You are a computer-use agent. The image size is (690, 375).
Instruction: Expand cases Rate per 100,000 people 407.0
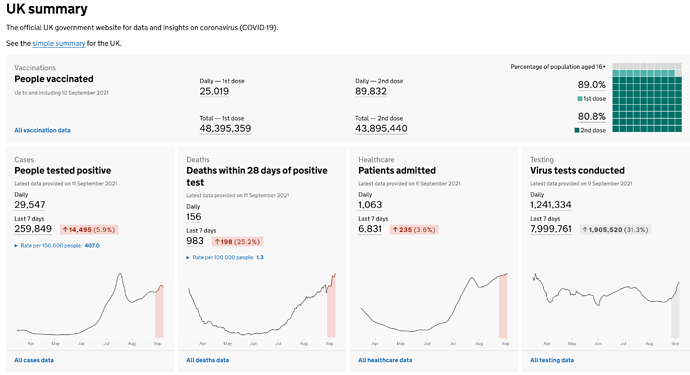(57, 246)
